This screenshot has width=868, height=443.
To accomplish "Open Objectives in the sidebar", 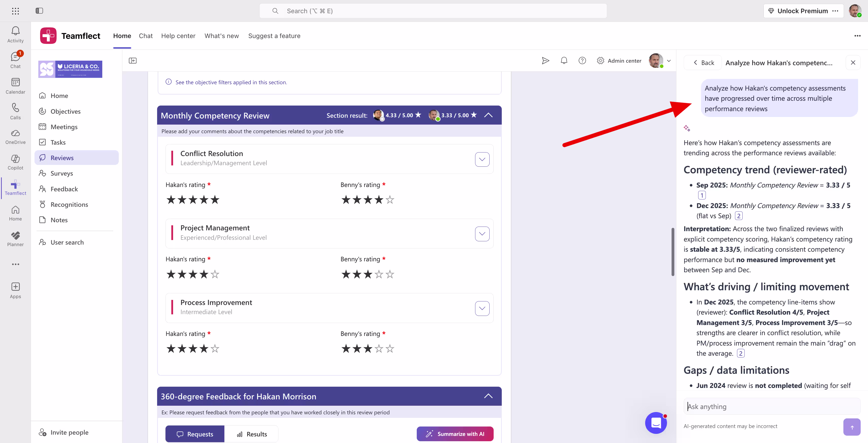I will point(76,111).
